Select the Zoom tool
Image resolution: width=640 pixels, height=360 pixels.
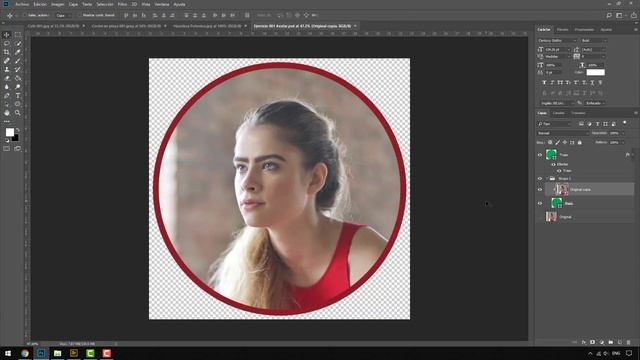18,113
